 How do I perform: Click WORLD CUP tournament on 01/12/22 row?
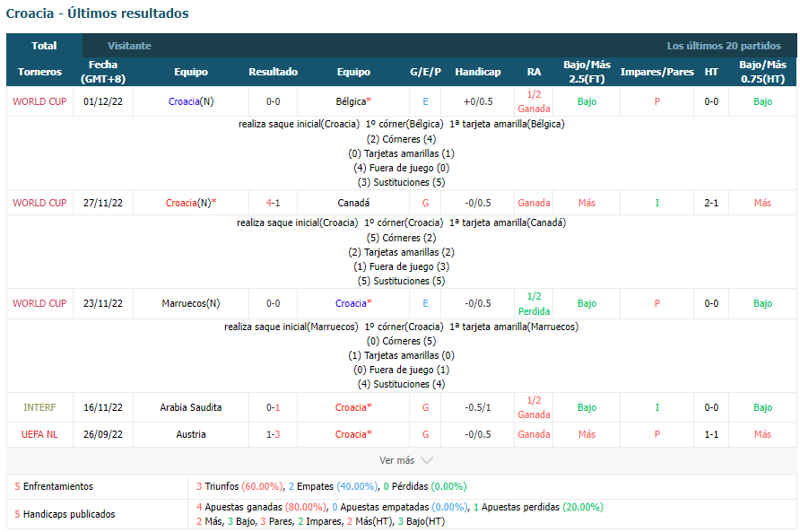click(x=39, y=101)
